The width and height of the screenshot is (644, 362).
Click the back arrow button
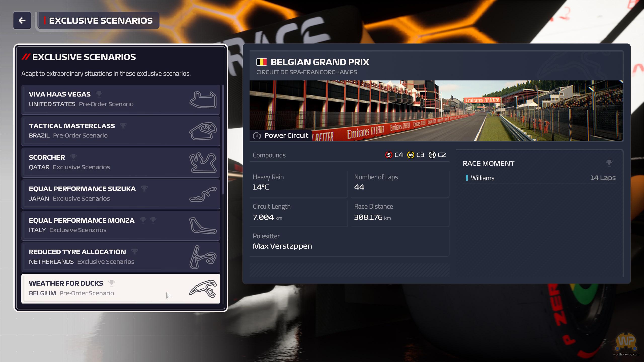click(22, 20)
